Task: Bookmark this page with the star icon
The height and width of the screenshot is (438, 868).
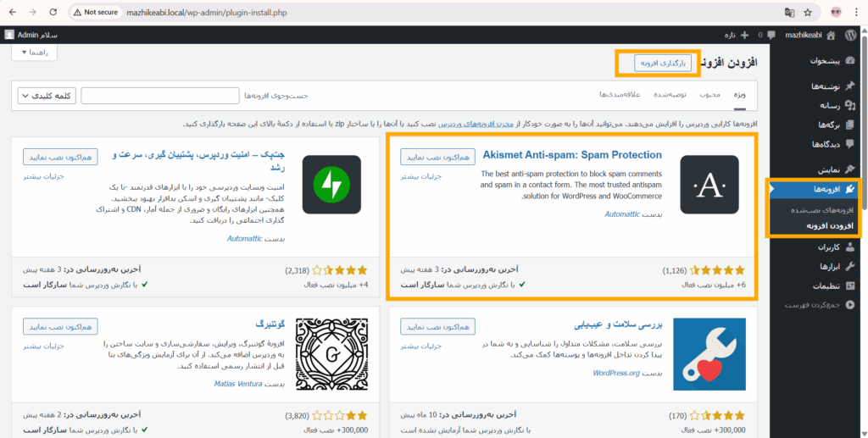Action: [x=808, y=12]
